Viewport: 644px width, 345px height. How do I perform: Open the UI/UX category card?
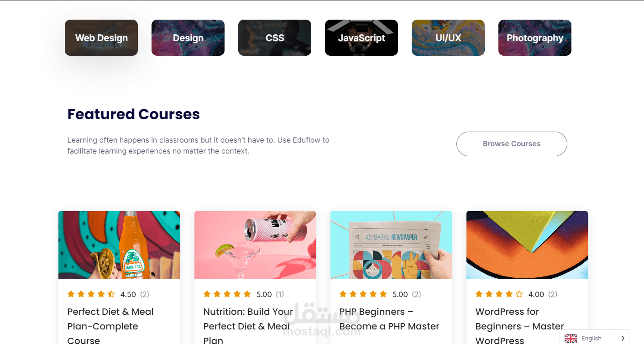click(x=448, y=38)
